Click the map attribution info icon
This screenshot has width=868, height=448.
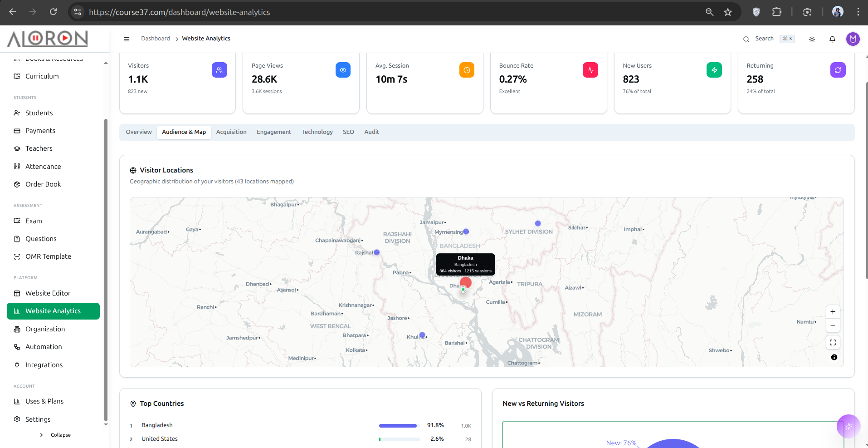834,357
